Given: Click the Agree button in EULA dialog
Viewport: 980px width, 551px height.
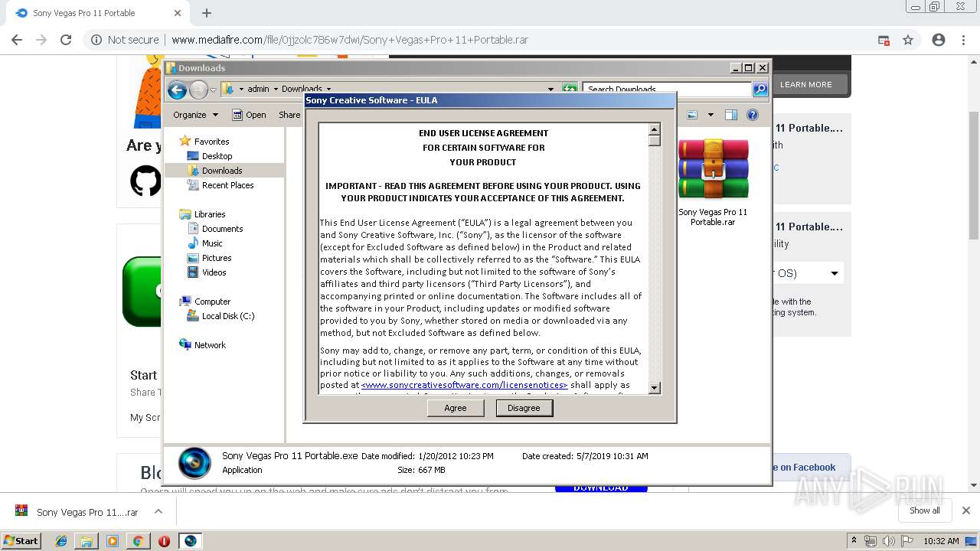Looking at the screenshot, I should pos(456,408).
